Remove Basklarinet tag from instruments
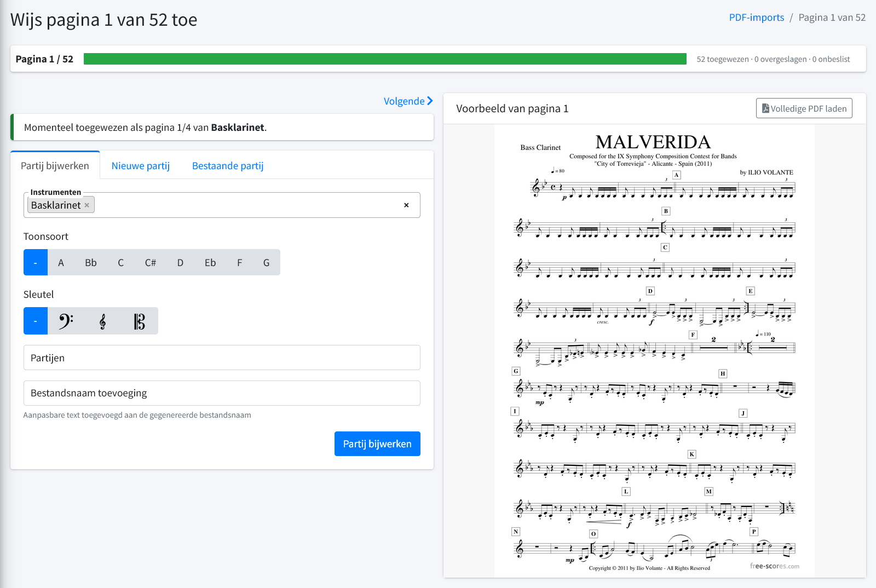The image size is (876, 588). pyautogui.click(x=87, y=205)
